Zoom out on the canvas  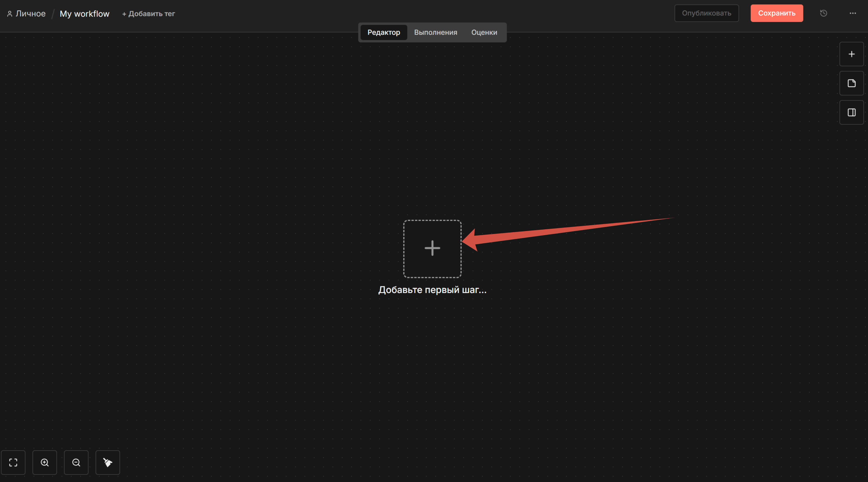pos(76,462)
